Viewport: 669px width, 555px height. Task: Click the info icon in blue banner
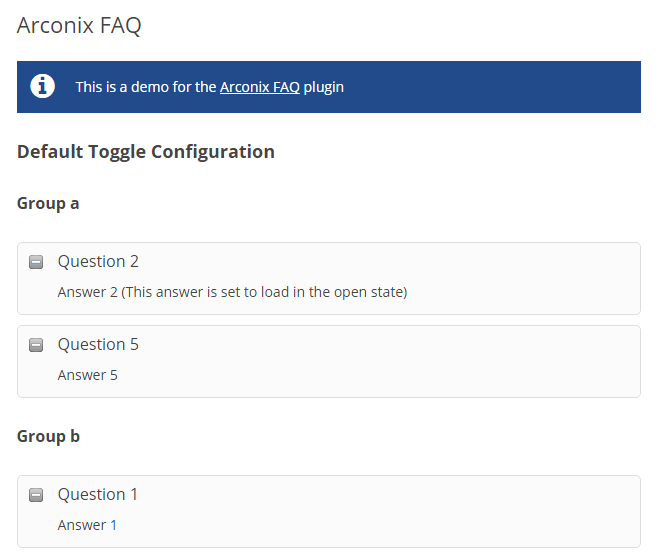point(42,86)
